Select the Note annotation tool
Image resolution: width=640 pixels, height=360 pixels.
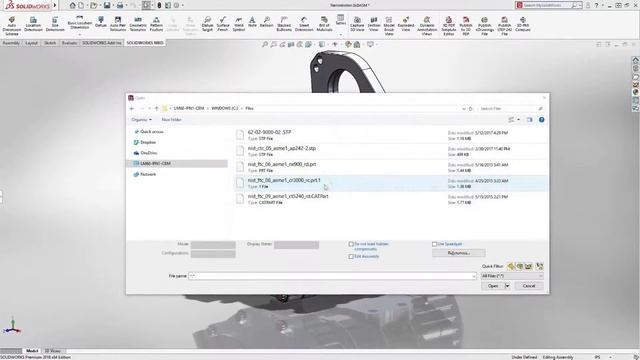[252, 22]
